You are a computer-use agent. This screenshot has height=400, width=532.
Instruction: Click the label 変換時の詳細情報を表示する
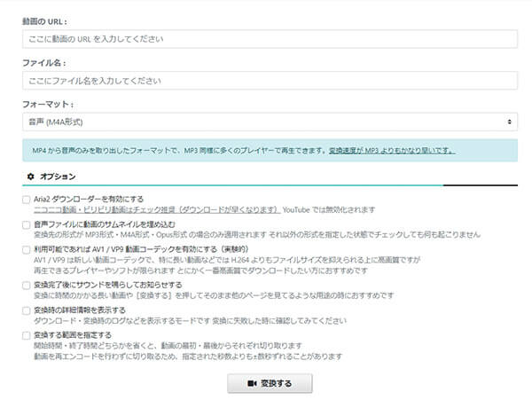coord(80,310)
